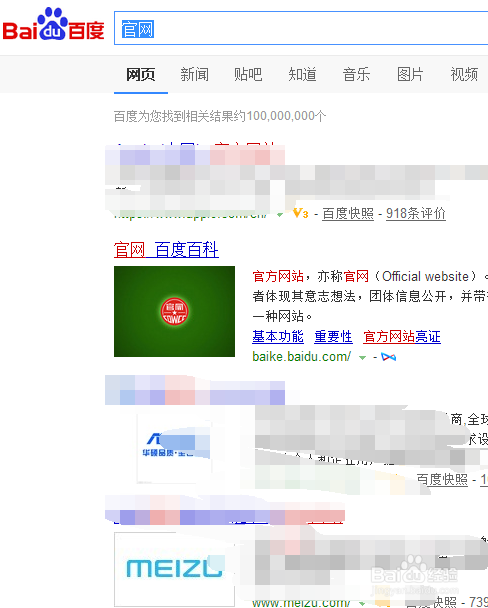This screenshot has height=608, width=488.
Task: Click the search box containing 官网
Action: (301, 28)
